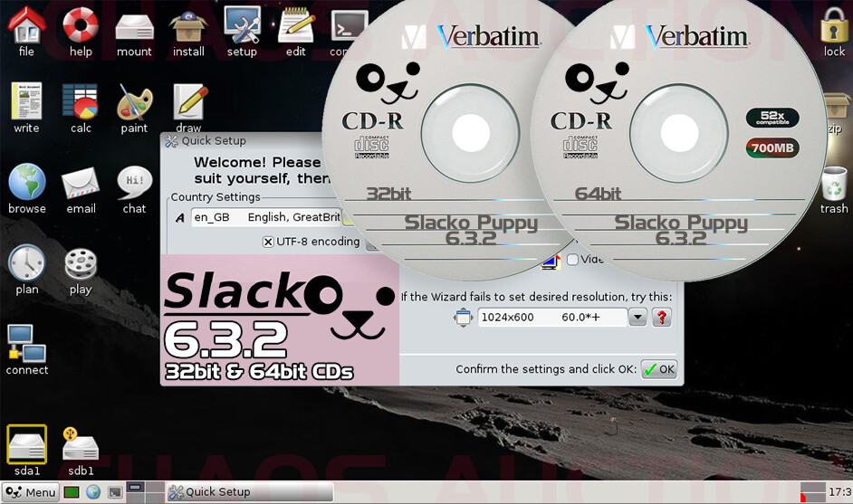Expand the resolution list dropdown arrow
853x504 pixels.
(637, 317)
